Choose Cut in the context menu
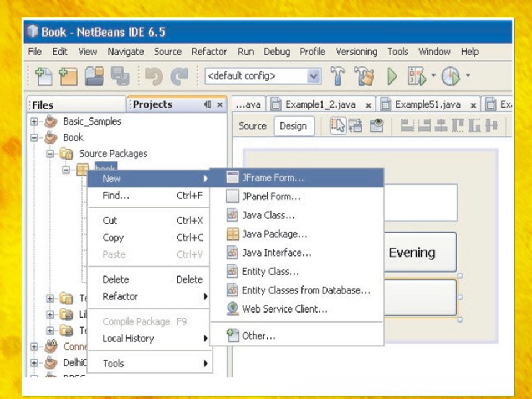 tap(149, 221)
